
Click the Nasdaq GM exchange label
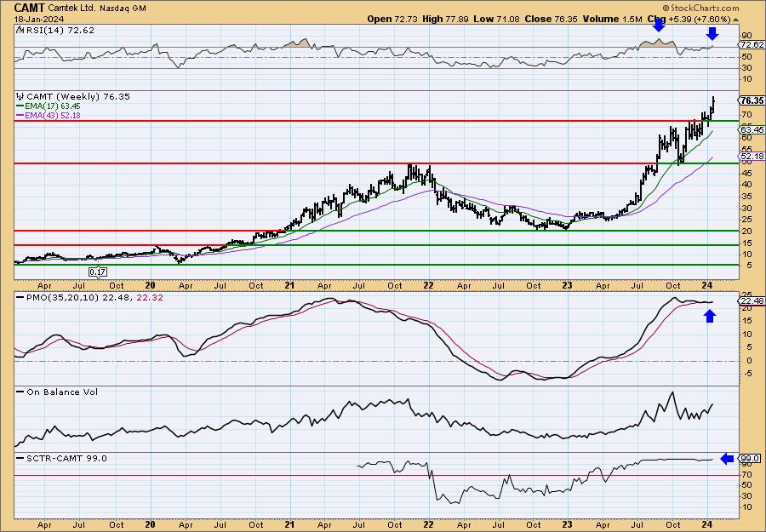(123, 9)
